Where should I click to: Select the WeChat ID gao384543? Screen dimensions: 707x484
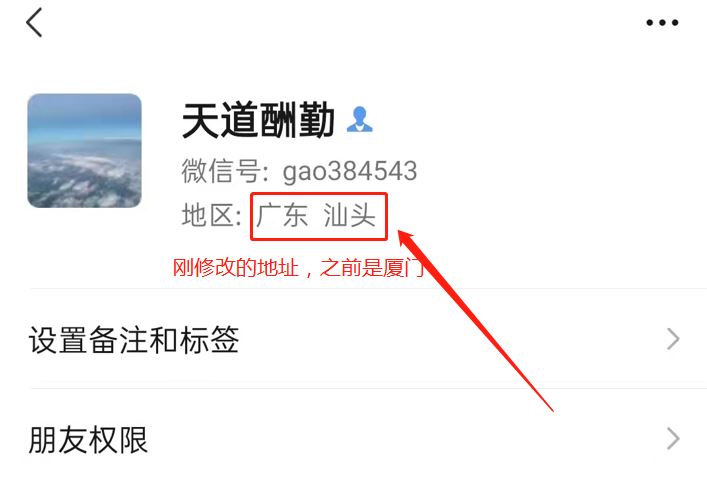pyautogui.click(x=349, y=171)
